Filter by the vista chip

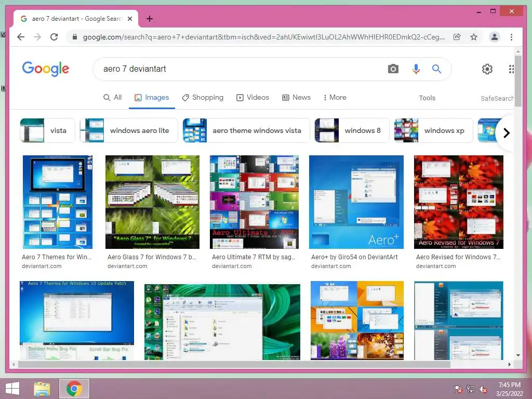pyautogui.click(x=47, y=130)
